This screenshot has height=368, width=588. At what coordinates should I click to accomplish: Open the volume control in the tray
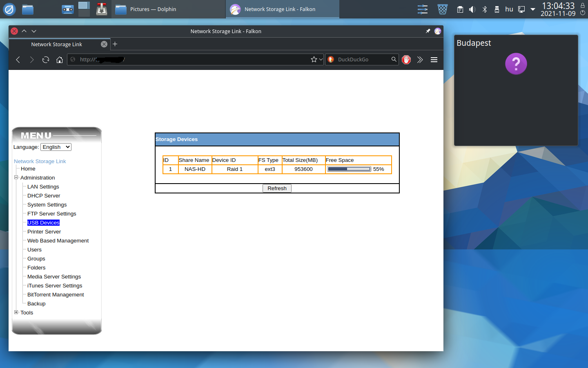click(472, 9)
